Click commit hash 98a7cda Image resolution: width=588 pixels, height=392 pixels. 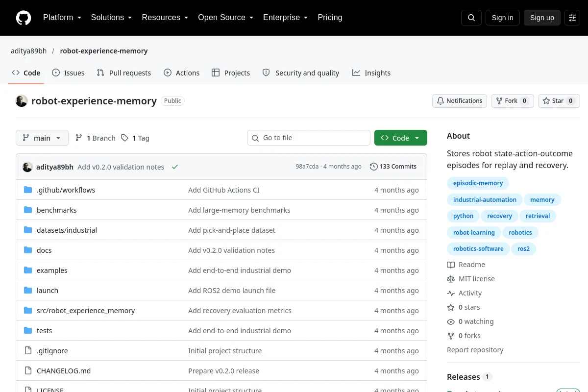pos(308,167)
